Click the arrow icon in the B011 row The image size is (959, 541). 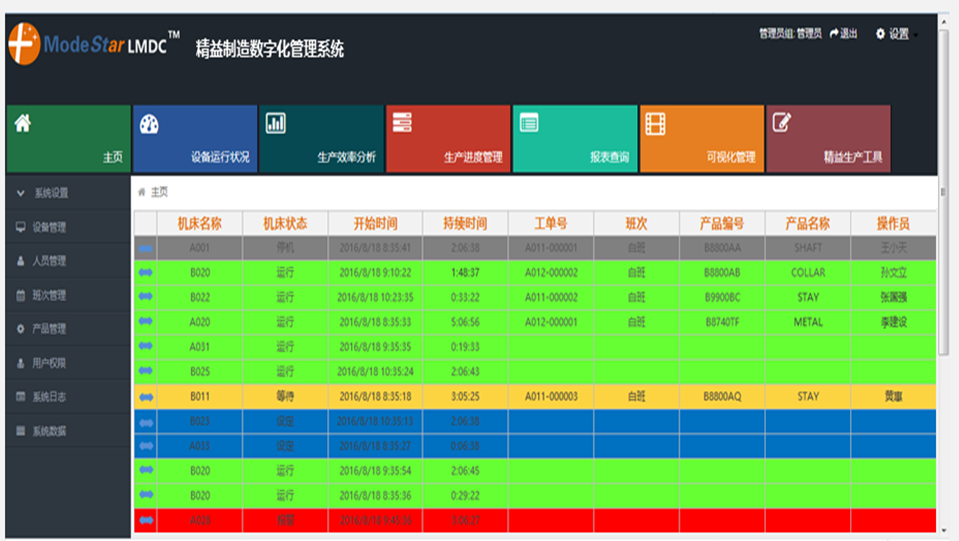[146, 397]
